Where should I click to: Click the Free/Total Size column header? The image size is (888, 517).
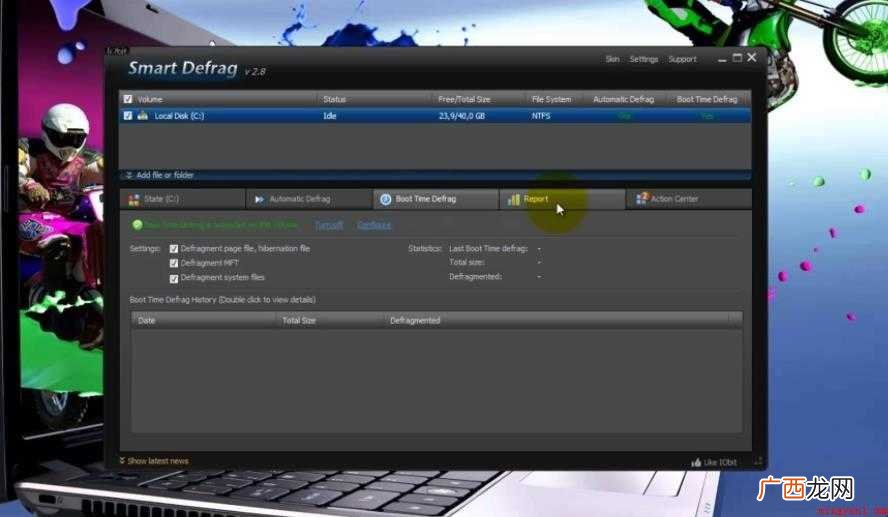[464, 99]
